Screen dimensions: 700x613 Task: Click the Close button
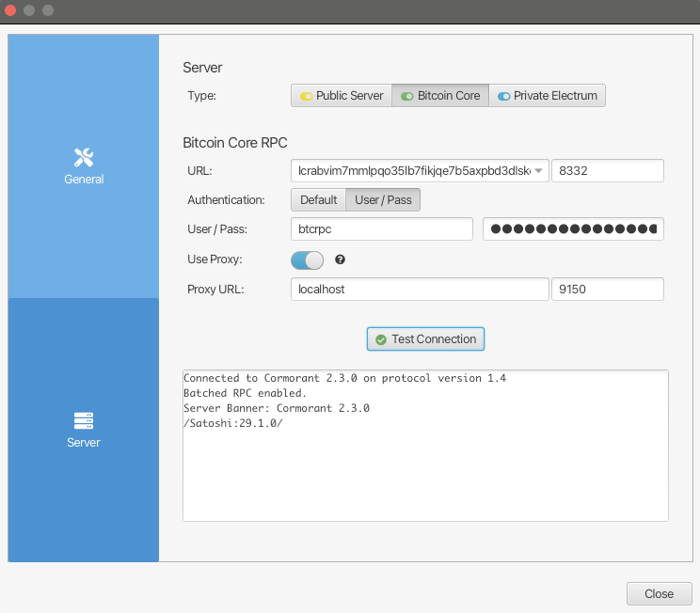[x=659, y=593]
